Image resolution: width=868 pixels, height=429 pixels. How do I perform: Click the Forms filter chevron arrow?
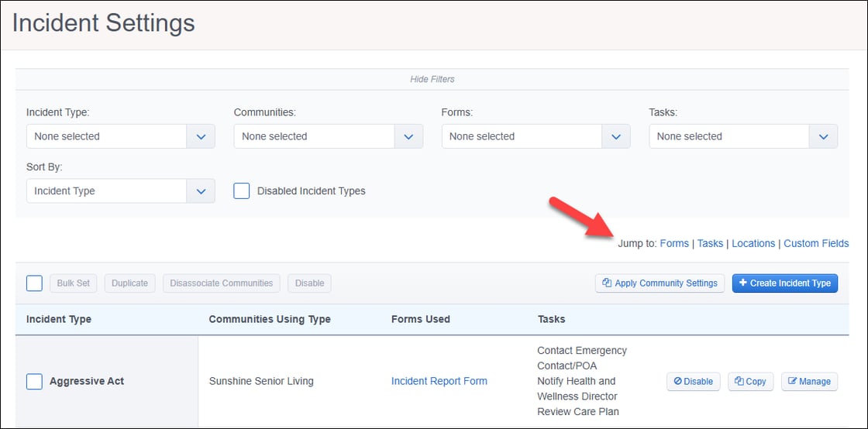point(616,136)
